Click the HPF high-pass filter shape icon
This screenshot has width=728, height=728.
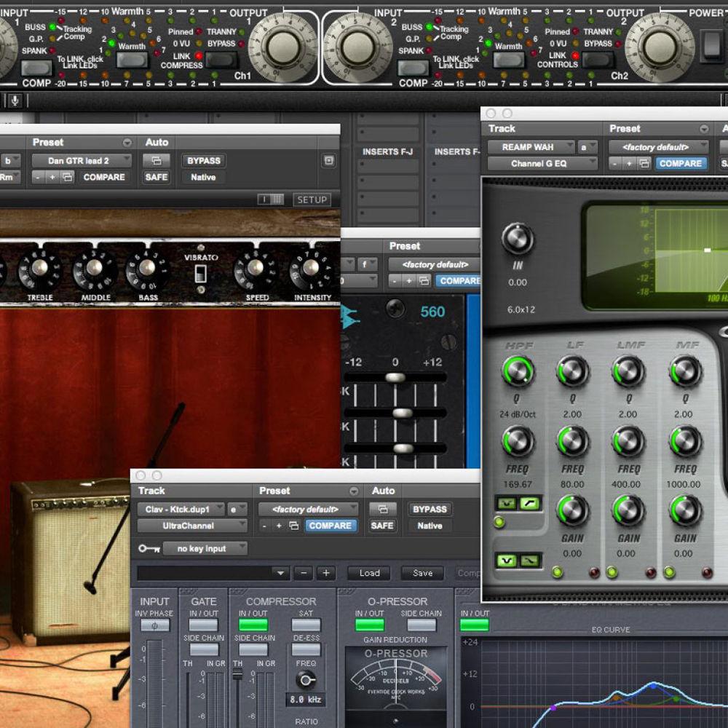529,503
